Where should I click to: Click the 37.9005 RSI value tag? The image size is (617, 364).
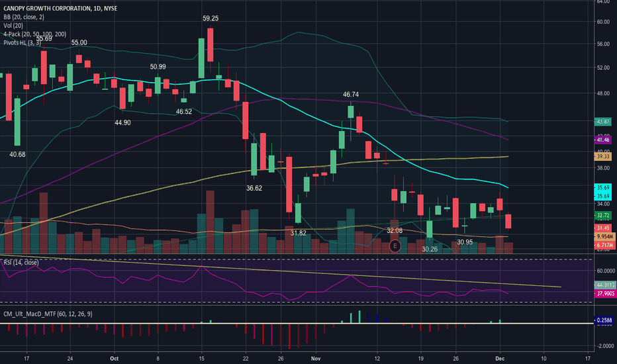[605, 294]
